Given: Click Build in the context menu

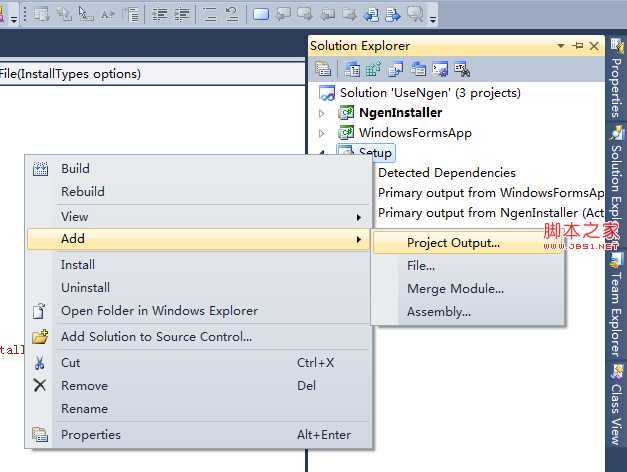Looking at the screenshot, I should pyautogui.click(x=75, y=169).
